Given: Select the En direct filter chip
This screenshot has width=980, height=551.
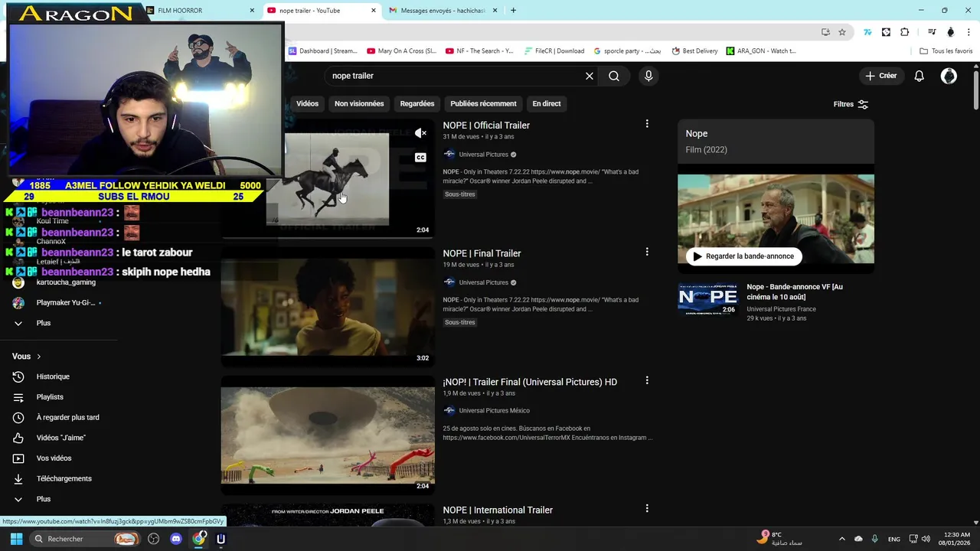Looking at the screenshot, I should (547, 103).
